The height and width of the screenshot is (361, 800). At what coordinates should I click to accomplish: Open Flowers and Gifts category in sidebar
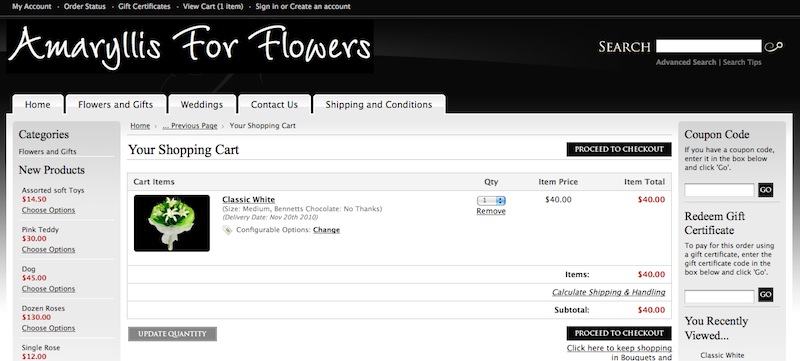(47, 151)
